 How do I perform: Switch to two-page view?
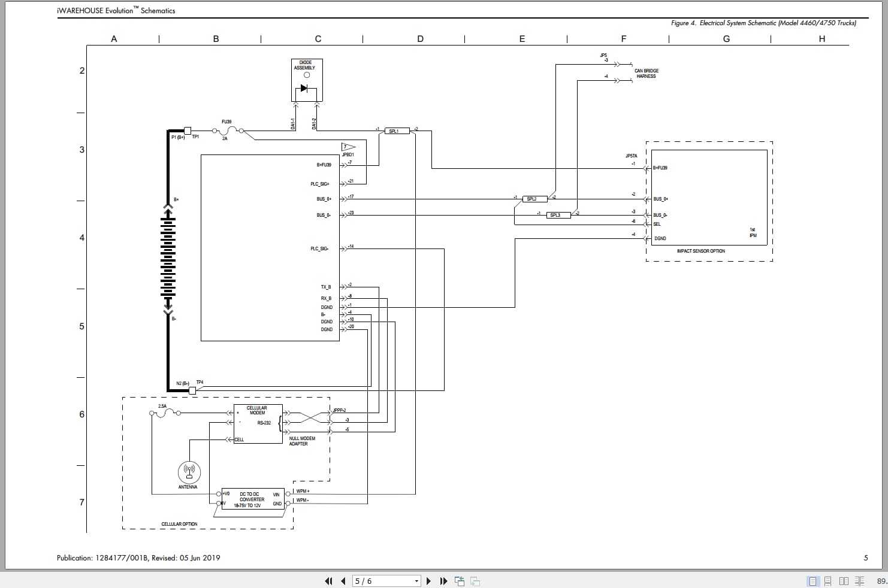tap(844, 581)
